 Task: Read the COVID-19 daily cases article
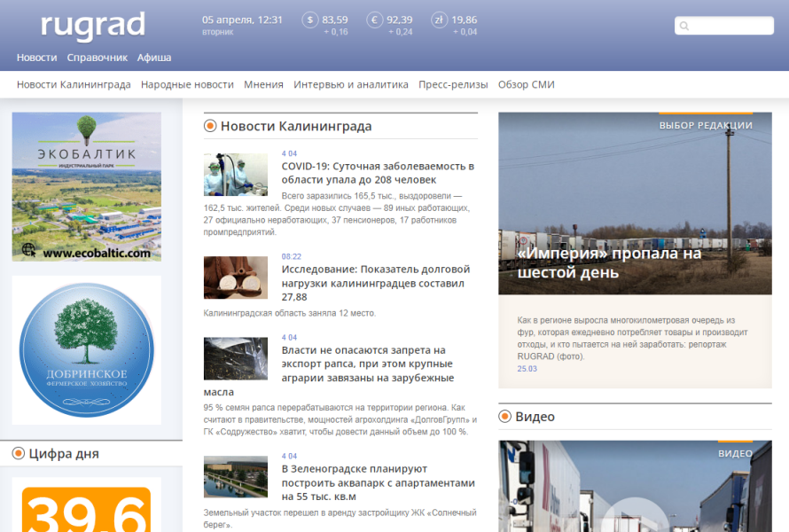point(378,173)
